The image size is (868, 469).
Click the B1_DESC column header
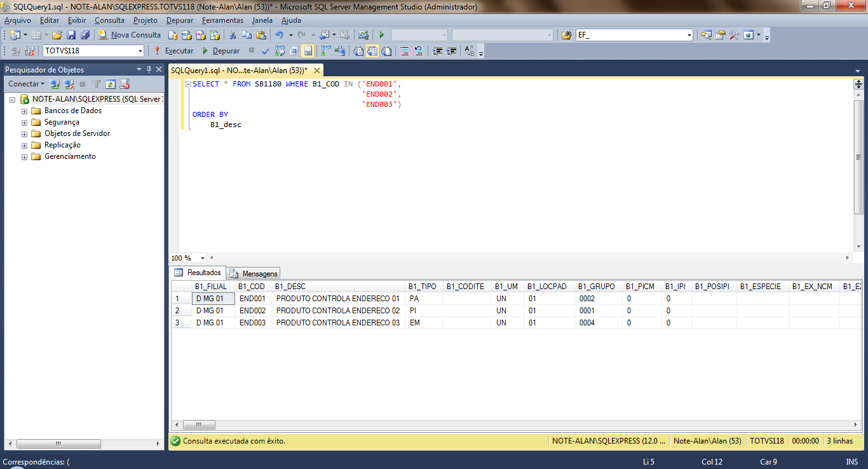[x=290, y=287]
